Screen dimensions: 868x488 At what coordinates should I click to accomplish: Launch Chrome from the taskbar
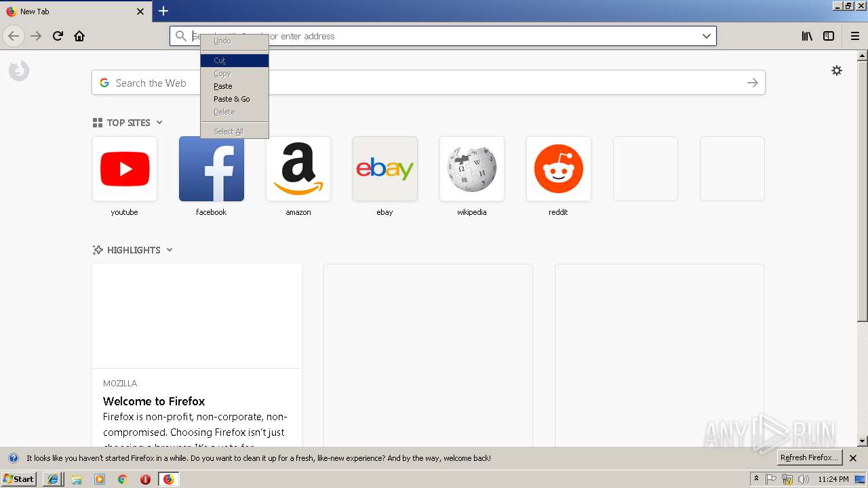[x=123, y=479]
